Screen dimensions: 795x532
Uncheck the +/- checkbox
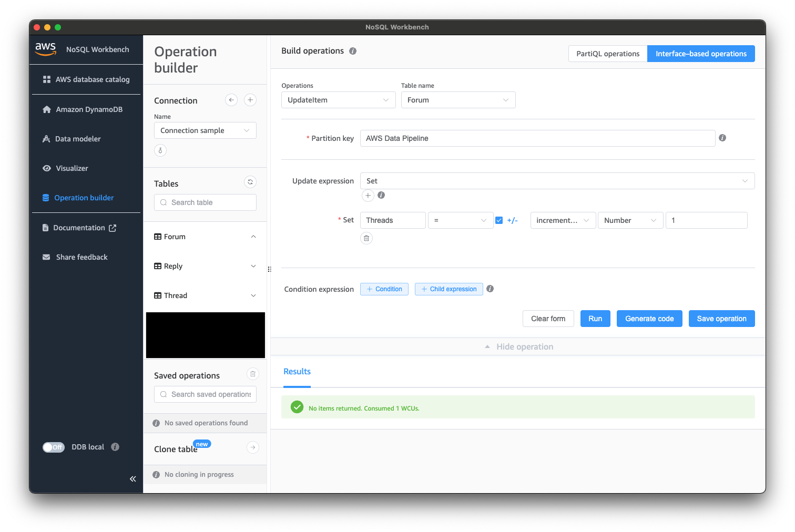(499, 220)
